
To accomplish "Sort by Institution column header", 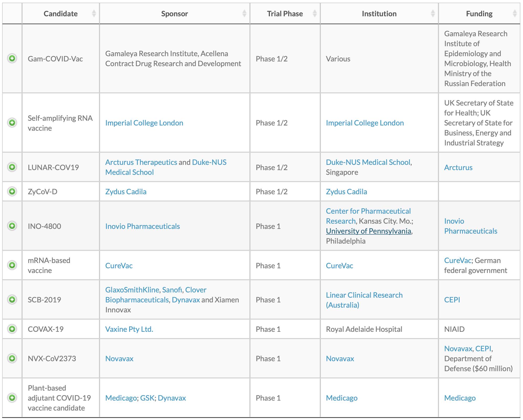I will [x=379, y=14].
